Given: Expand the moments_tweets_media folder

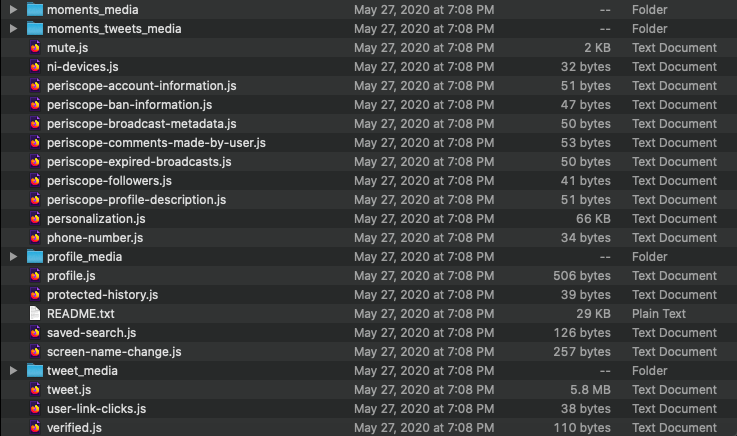Looking at the screenshot, I should pos(14,29).
